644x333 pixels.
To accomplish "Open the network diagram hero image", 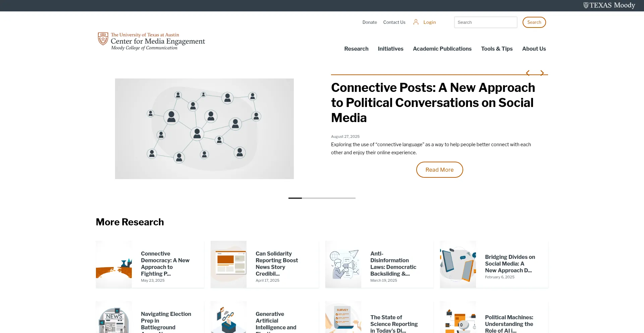I will click(x=204, y=129).
